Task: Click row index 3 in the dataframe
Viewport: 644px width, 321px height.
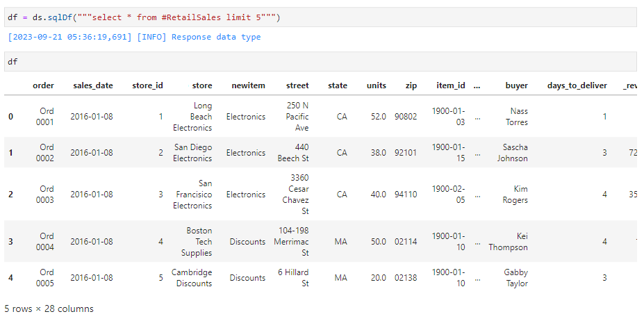Action: (x=10, y=242)
